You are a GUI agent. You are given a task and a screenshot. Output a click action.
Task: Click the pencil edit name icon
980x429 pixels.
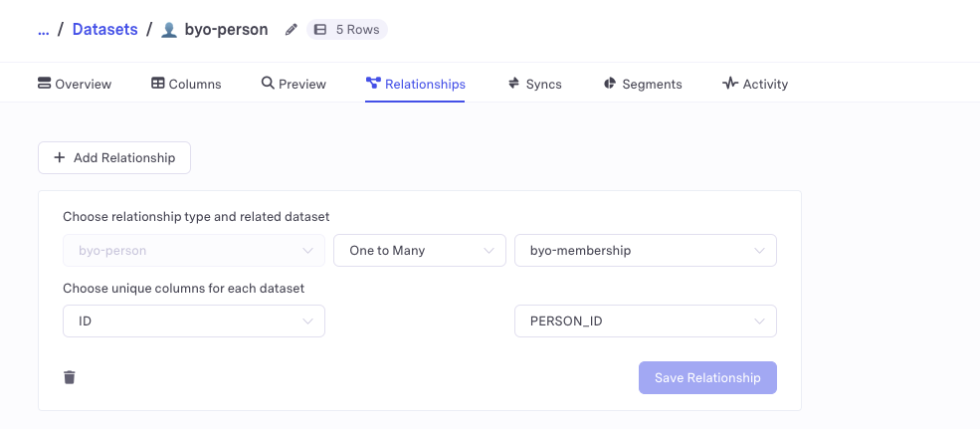click(x=292, y=30)
